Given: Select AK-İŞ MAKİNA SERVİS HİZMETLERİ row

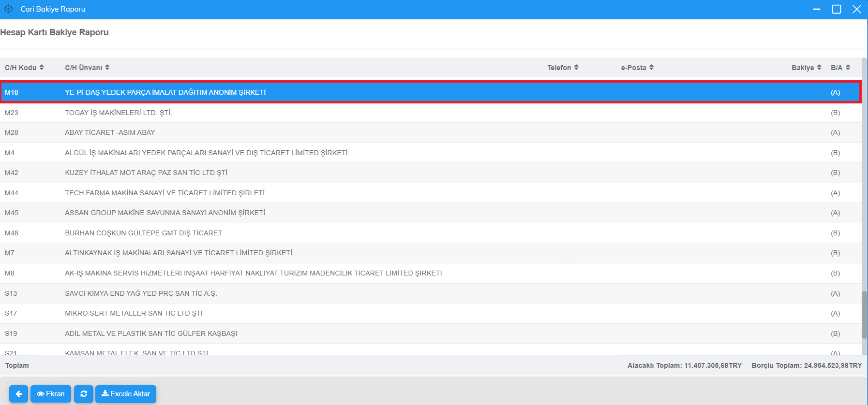Looking at the screenshot, I should pos(431,273).
